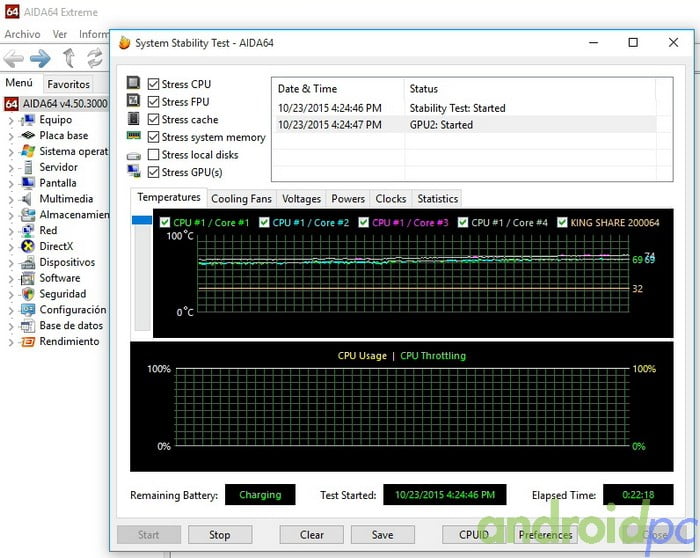Switch to the Clocks tab
This screenshot has width=700, height=558.
pyautogui.click(x=391, y=199)
